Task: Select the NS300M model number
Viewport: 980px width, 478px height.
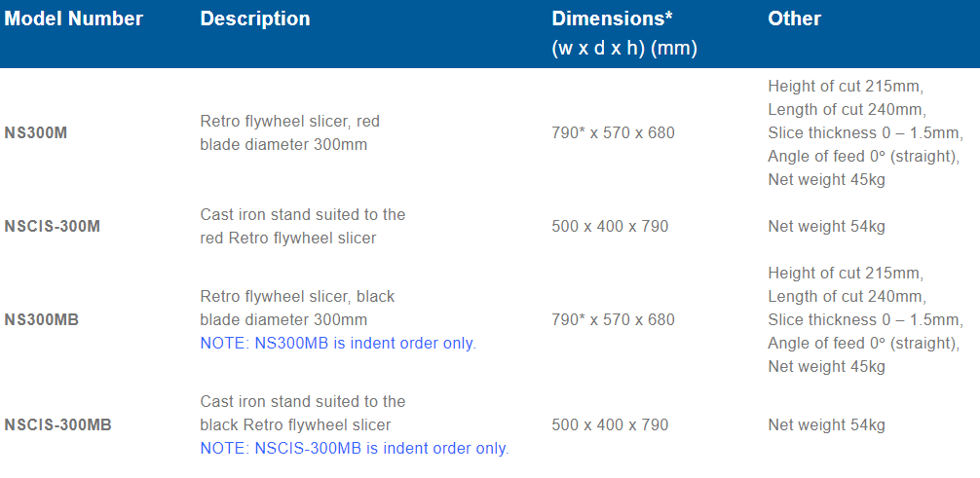Action: tap(36, 133)
